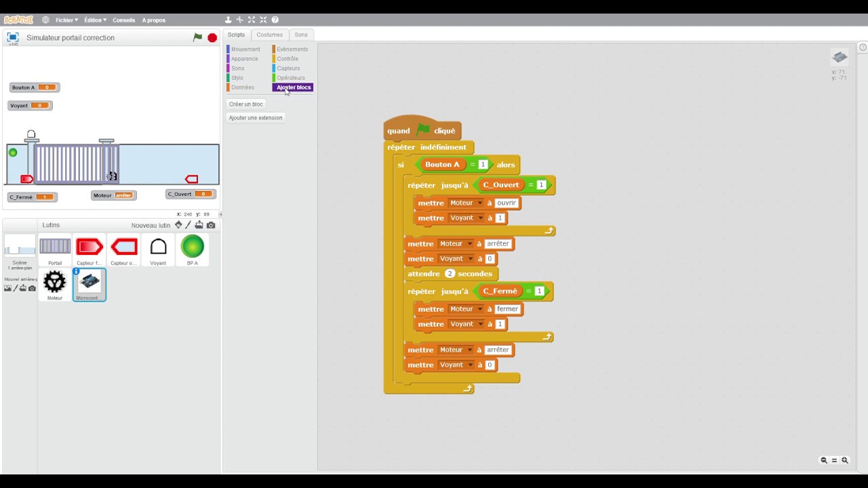Switch to the Costumes tab
The image size is (868, 488).
[x=269, y=35]
